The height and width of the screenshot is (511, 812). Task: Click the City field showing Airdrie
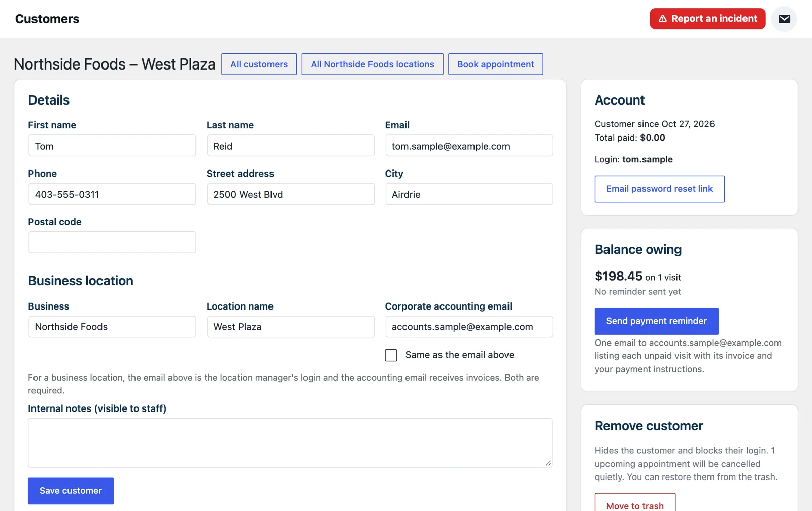469,194
